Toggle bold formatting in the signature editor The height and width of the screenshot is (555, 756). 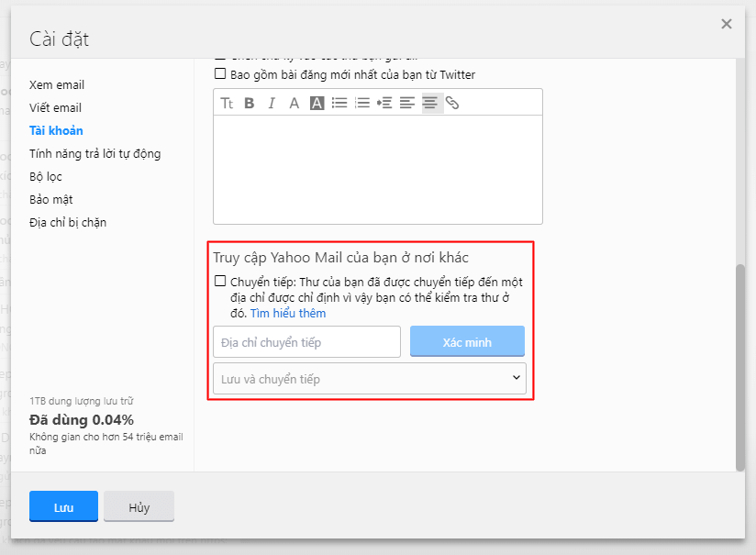(250, 103)
